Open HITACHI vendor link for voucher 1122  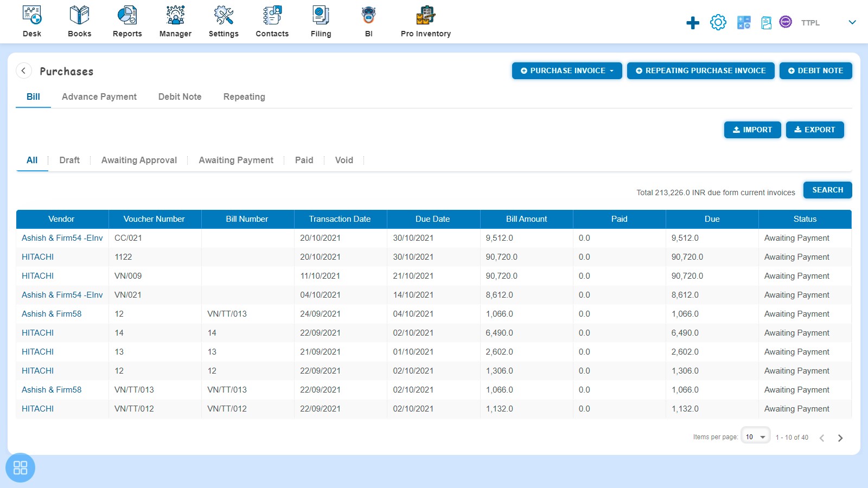(37, 257)
